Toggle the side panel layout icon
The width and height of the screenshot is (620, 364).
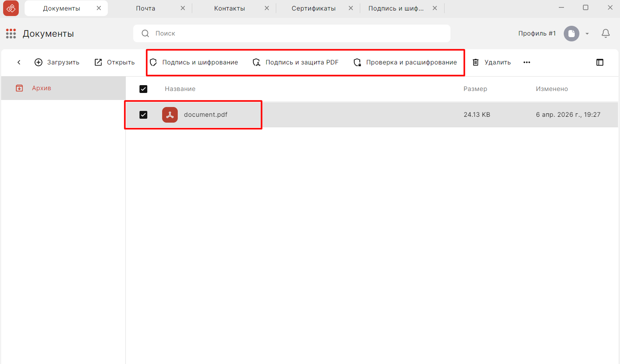pyautogui.click(x=600, y=62)
